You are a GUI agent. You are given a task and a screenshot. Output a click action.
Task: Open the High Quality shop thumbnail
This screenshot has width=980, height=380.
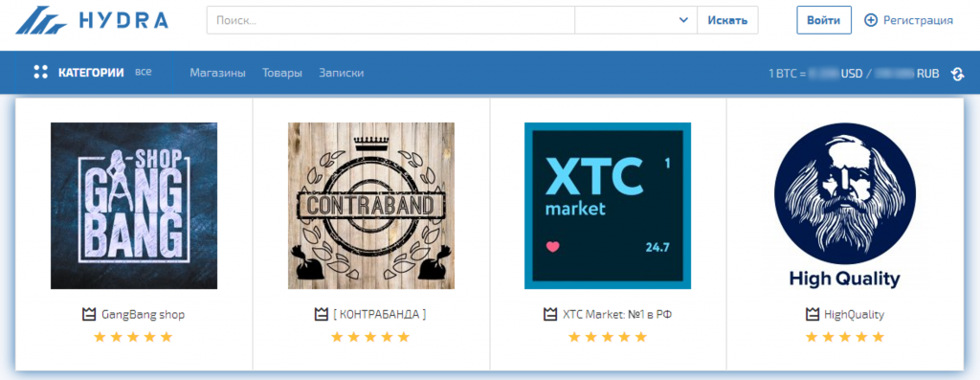[x=845, y=206]
